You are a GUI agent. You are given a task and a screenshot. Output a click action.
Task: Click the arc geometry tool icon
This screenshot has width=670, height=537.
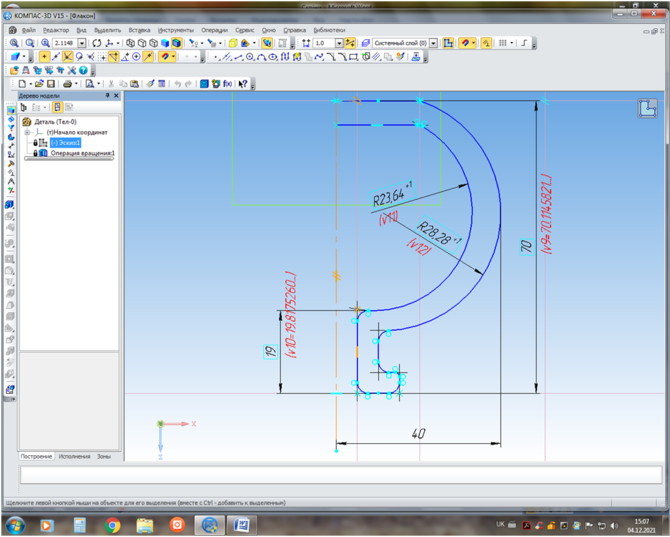pos(262,57)
